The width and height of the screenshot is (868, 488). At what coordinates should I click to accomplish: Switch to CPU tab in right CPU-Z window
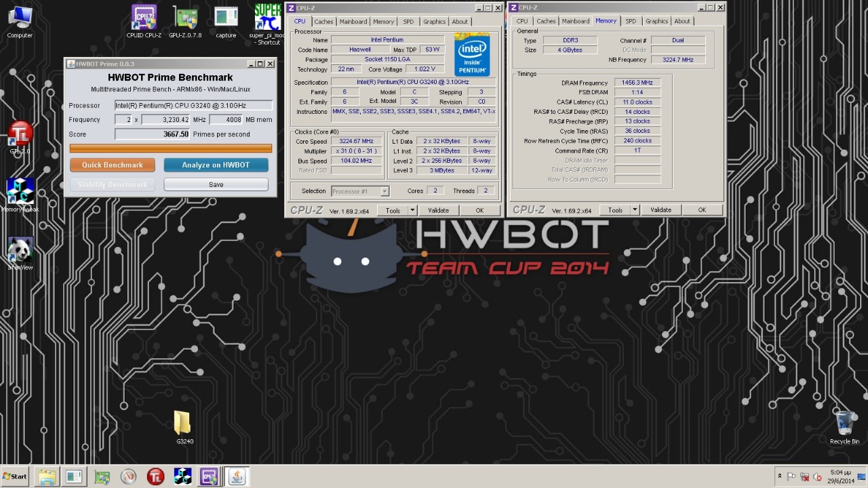tap(522, 22)
